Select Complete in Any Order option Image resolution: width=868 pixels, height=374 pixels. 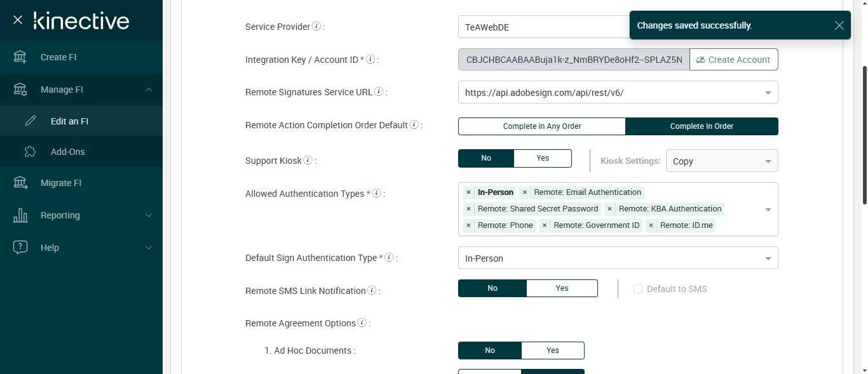pyautogui.click(x=542, y=126)
